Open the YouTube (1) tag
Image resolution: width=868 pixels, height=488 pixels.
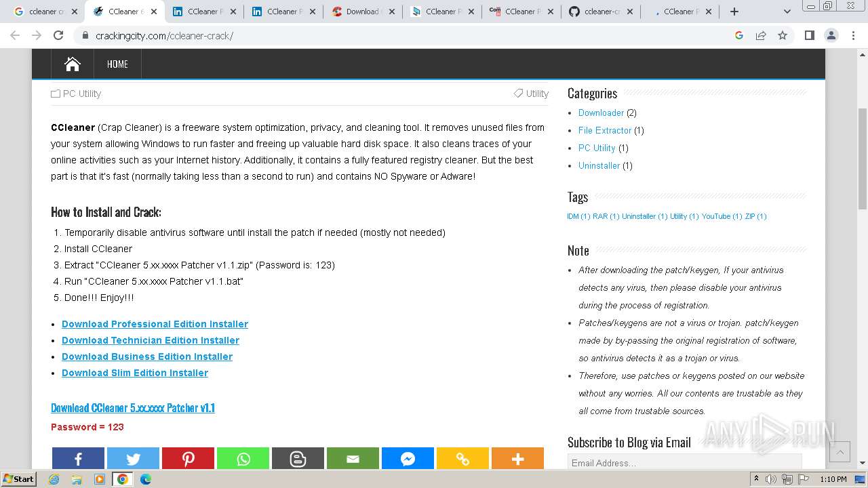722,216
